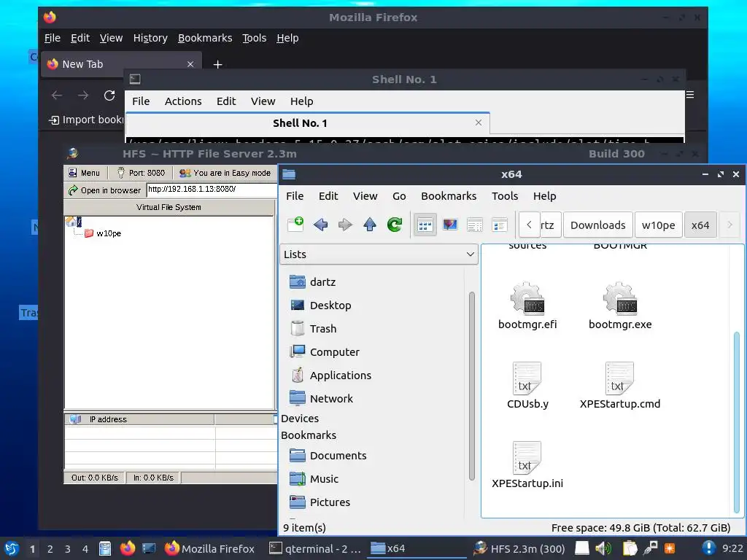Open History menu in Firefox
The height and width of the screenshot is (560, 747).
tap(150, 38)
